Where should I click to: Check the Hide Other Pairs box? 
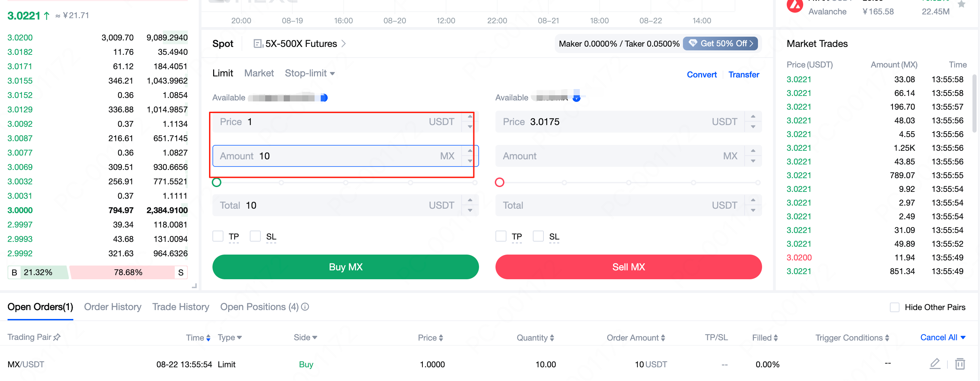point(894,307)
